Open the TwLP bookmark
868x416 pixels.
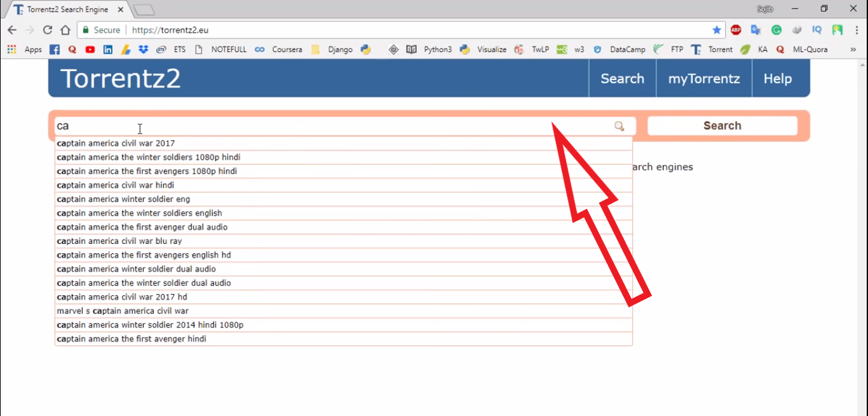point(532,50)
